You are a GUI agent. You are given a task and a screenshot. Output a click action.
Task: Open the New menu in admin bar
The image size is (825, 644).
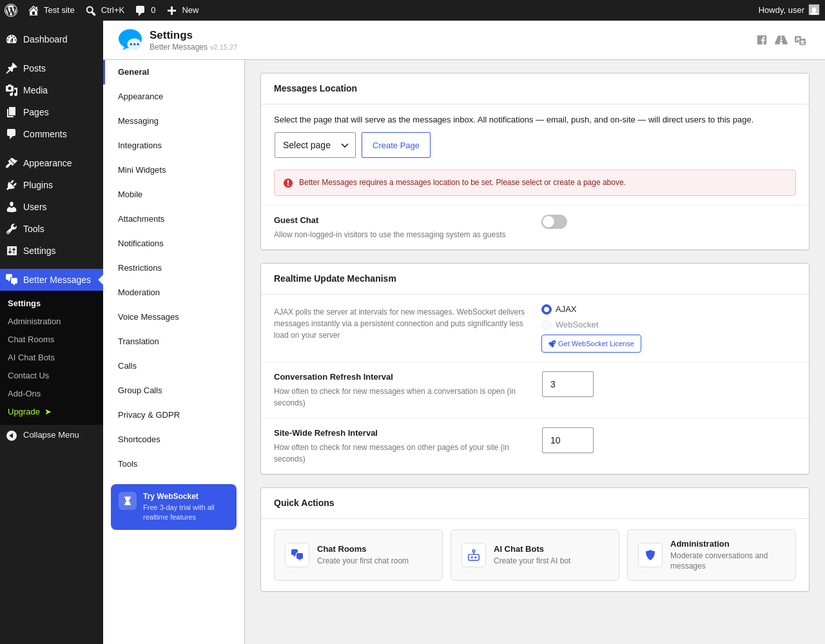tap(183, 10)
